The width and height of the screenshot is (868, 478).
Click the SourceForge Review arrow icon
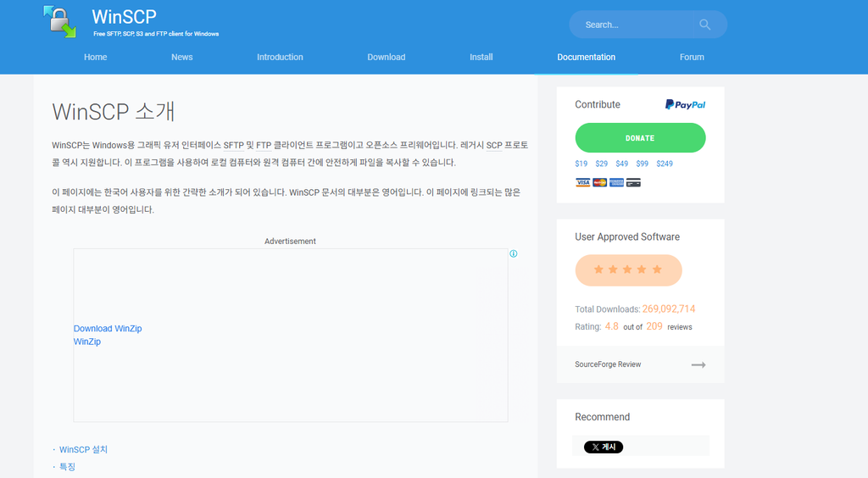(698, 364)
